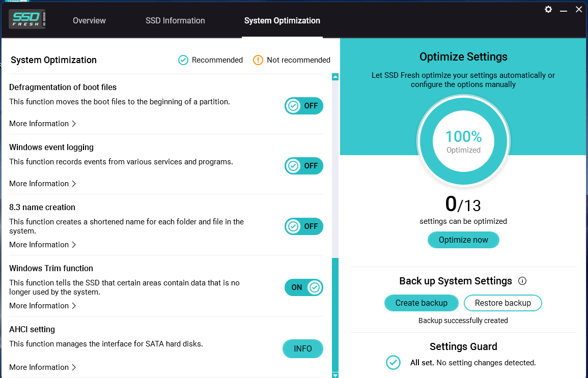Click Restore backup button

[502, 303]
